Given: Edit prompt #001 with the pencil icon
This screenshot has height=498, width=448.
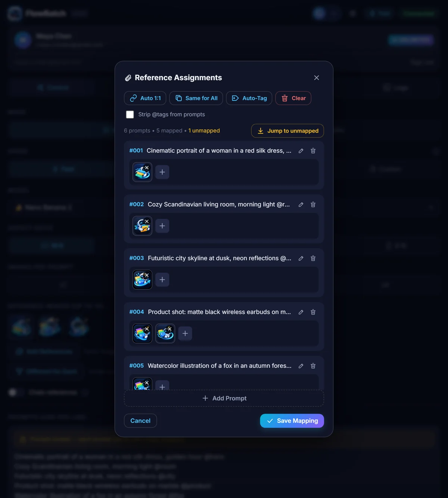Looking at the screenshot, I should pos(301,151).
